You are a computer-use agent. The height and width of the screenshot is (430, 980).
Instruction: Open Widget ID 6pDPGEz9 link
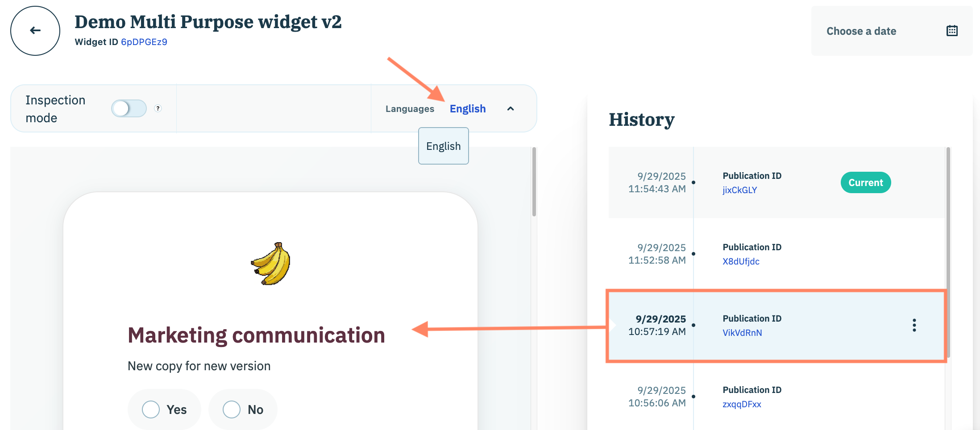coord(144,42)
